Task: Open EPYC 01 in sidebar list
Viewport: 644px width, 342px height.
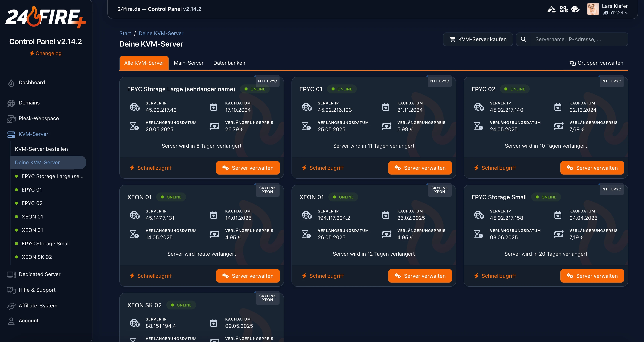Action: (32, 190)
